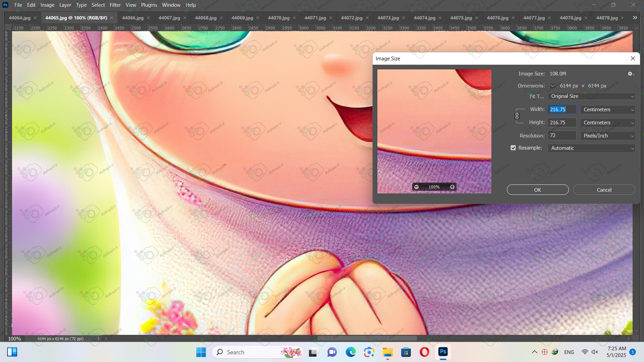
Task: Switch to the 44067.jpg tab
Action: 169,18
